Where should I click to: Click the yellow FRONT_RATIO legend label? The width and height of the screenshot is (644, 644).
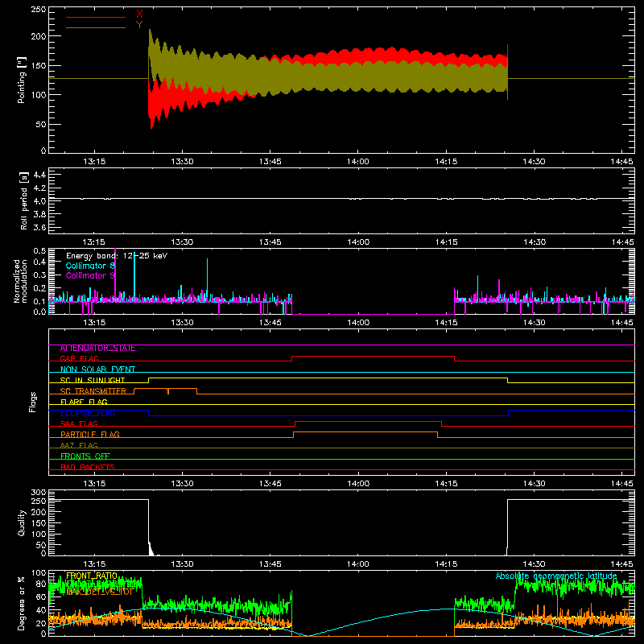point(92,576)
